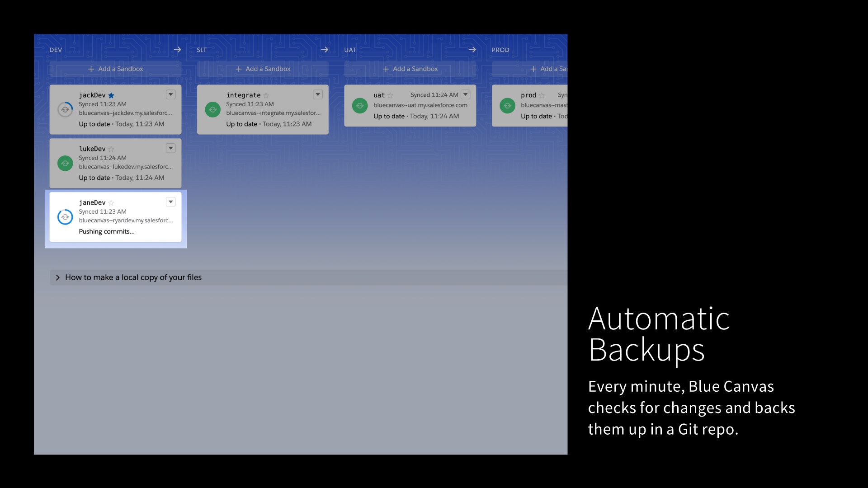Click prod green sync icon

(x=507, y=106)
